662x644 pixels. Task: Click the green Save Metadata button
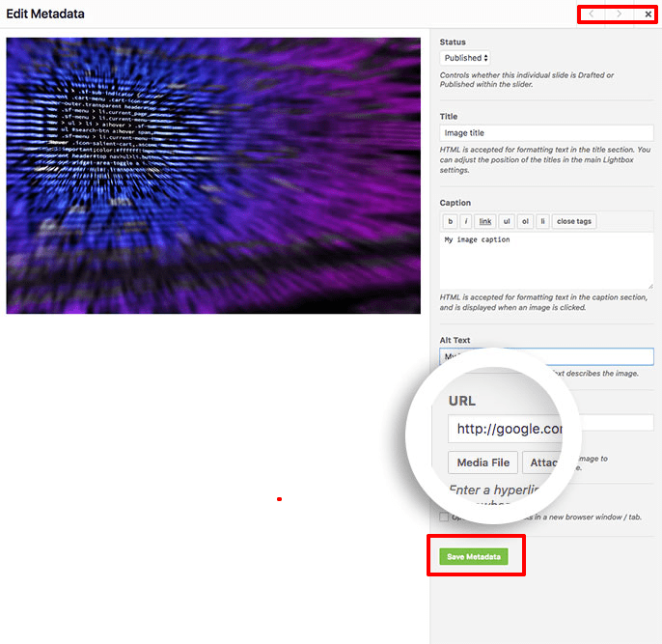(x=474, y=557)
